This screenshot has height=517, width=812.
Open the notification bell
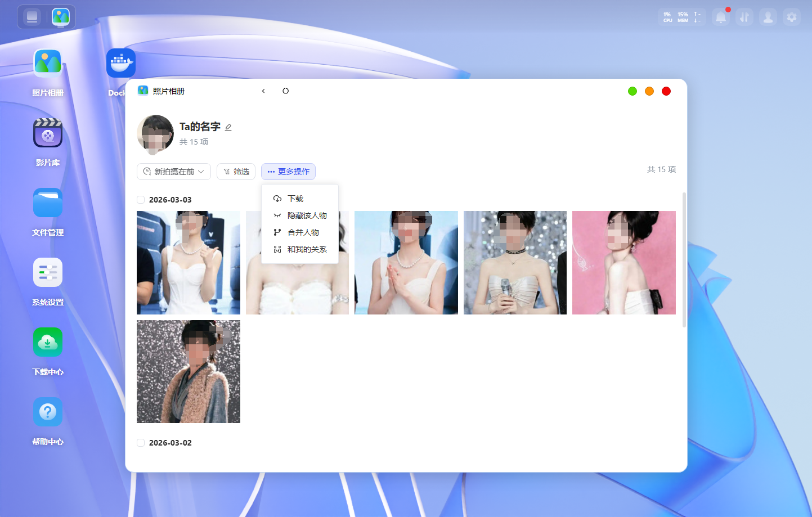click(721, 17)
